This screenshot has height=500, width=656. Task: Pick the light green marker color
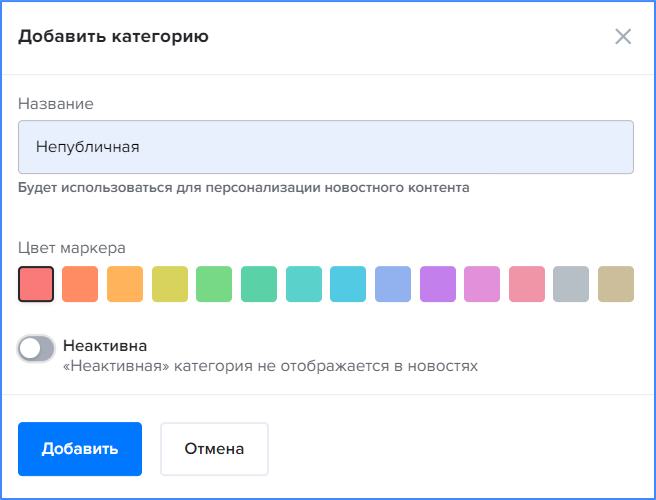click(214, 284)
